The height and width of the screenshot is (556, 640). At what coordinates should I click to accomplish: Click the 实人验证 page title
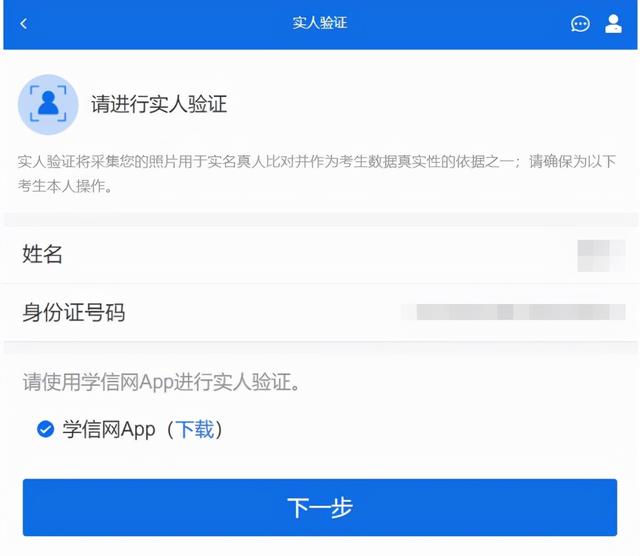[320, 23]
